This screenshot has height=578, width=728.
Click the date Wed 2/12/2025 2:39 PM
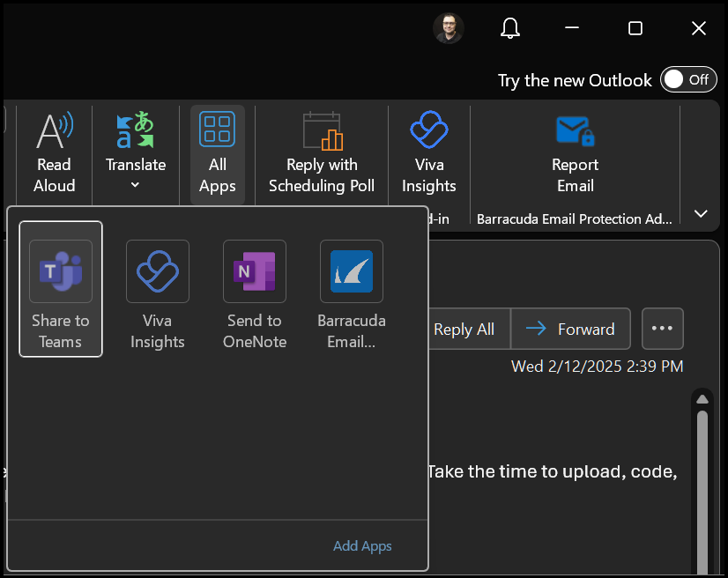pos(597,367)
